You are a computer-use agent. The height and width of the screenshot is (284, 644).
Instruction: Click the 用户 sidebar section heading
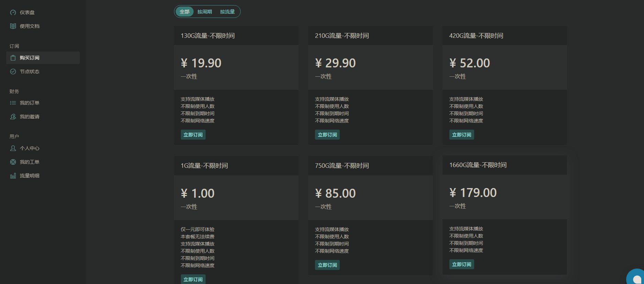pos(14,136)
